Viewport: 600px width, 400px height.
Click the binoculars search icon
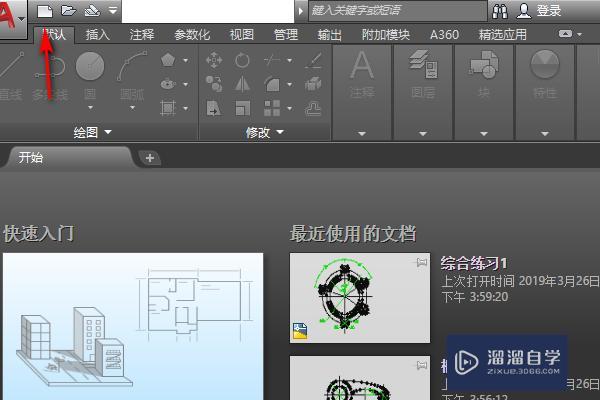coord(500,11)
